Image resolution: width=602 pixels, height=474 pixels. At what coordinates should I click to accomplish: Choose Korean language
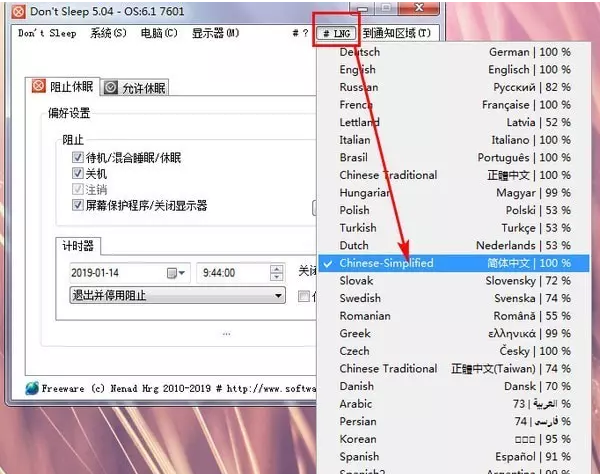tap(454, 439)
